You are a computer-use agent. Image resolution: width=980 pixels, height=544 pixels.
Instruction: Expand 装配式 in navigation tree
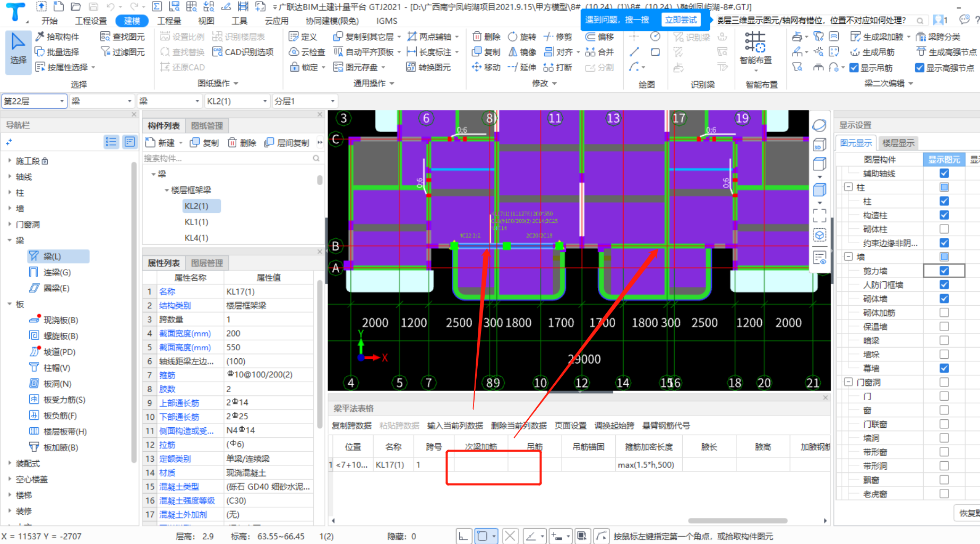pyautogui.click(x=10, y=463)
